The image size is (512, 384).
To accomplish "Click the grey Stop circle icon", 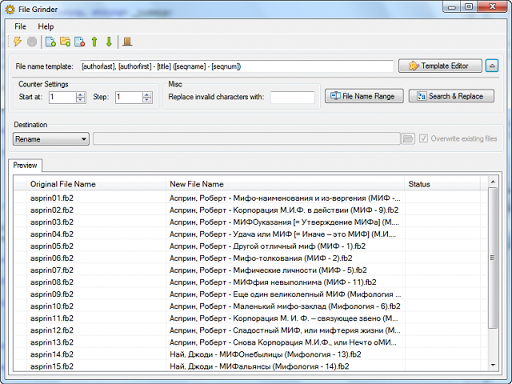I will [x=32, y=42].
